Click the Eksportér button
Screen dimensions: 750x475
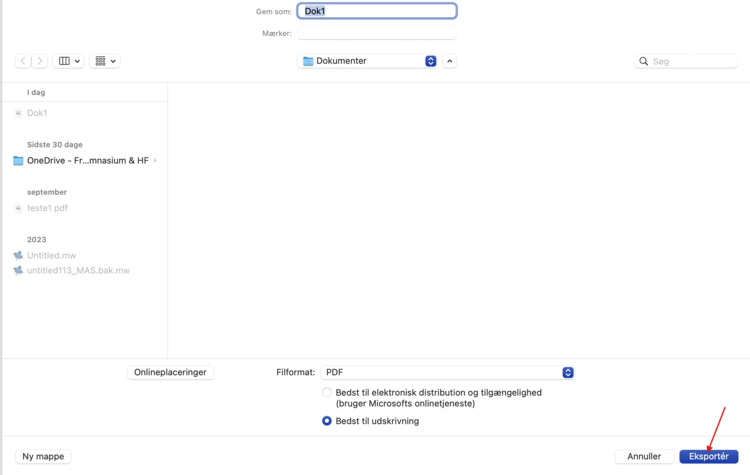[x=708, y=456]
